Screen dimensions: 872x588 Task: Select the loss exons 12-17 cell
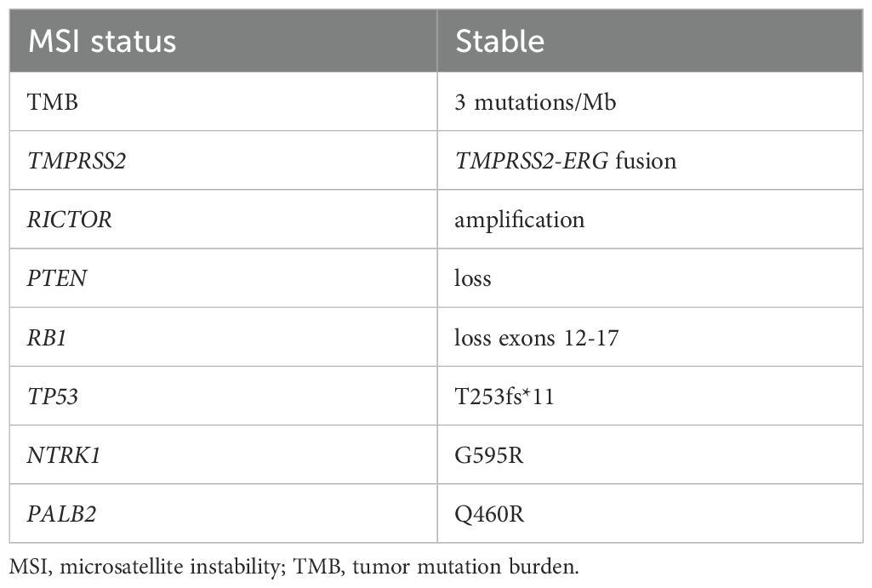coord(537,337)
